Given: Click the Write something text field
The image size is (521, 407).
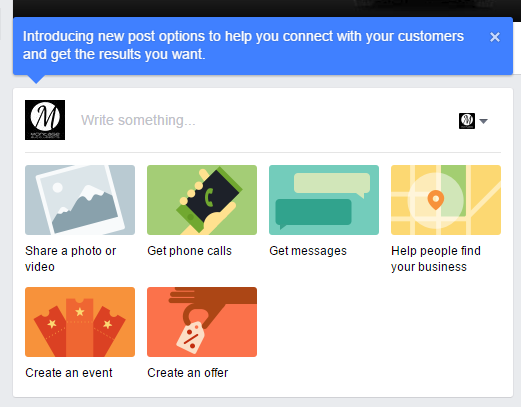Looking at the screenshot, I should 265,120.
